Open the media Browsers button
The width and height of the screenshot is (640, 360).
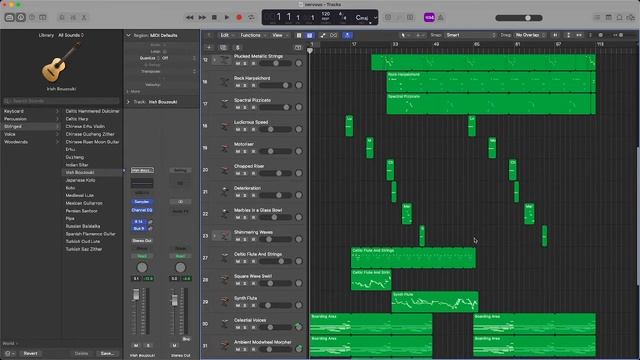click(631, 18)
